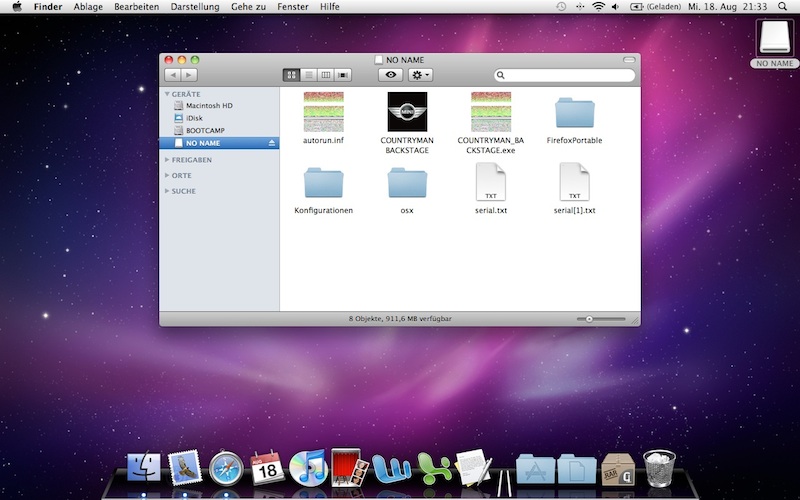
Task: Click the Quick Look eye button
Action: pyautogui.click(x=390, y=75)
